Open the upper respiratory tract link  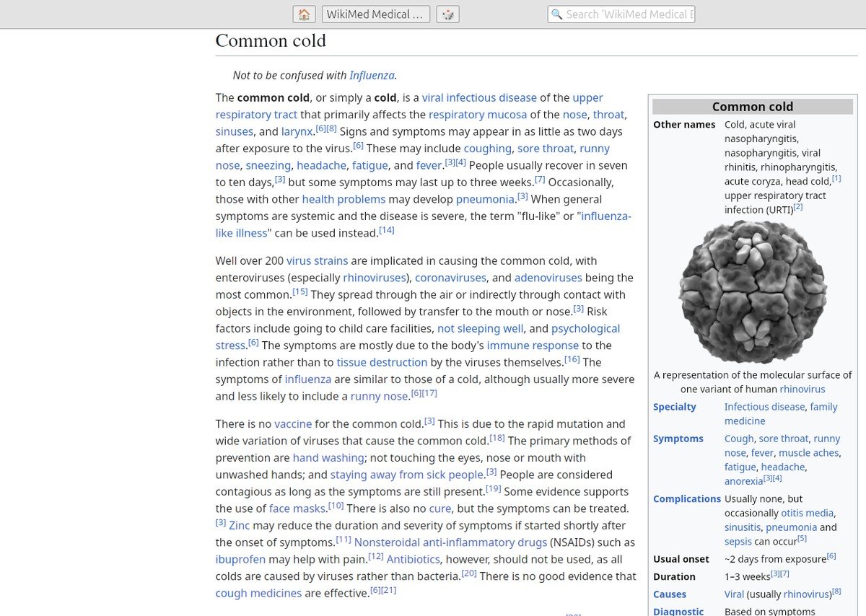tap(409, 106)
